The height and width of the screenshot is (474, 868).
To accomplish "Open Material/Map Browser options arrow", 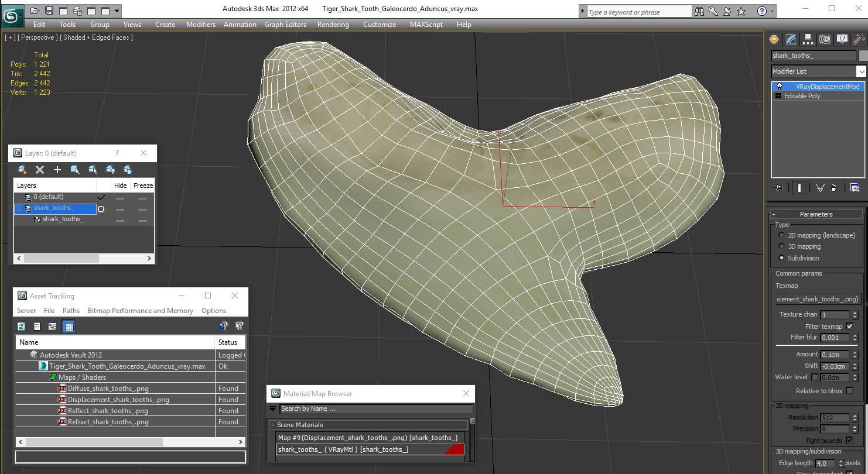I will click(x=272, y=409).
